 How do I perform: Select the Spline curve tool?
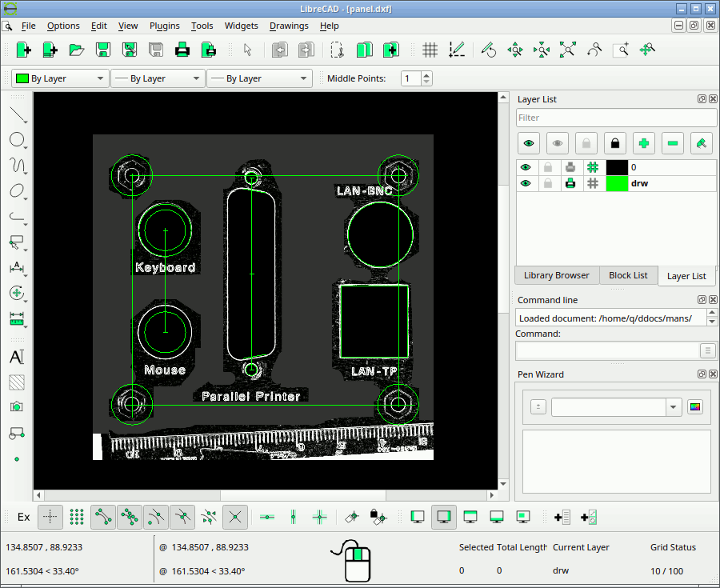point(18,166)
